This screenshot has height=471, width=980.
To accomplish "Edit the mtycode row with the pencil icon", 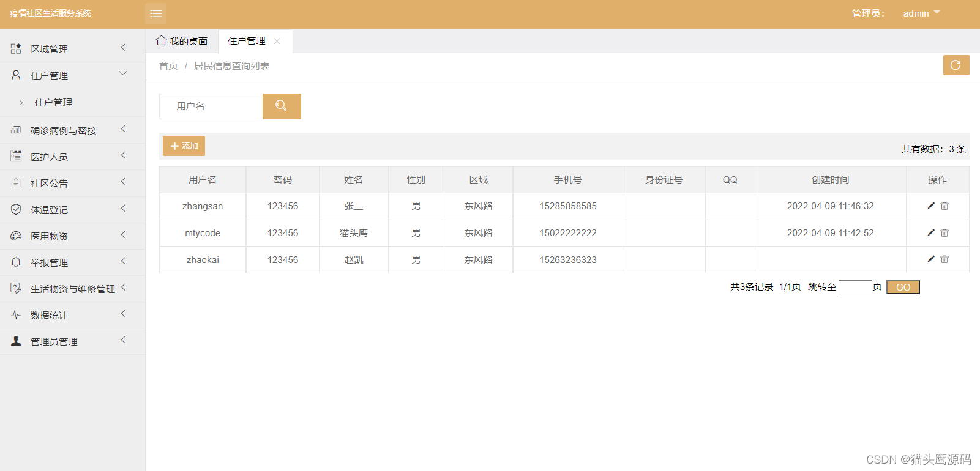I will pyautogui.click(x=930, y=232).
